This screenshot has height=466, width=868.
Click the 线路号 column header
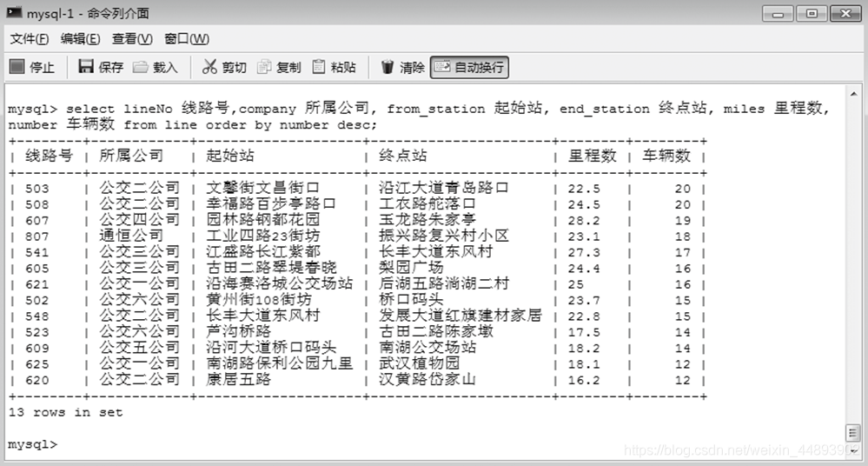pos(49,156)
